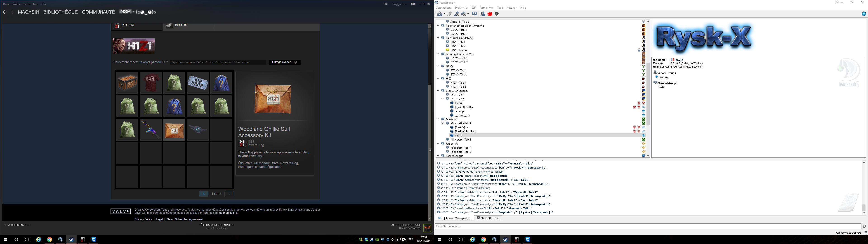The height and width of the screenshot is (244, 868).
Task: Open the Steam Subscriber Agreement link
Action: 184,219
